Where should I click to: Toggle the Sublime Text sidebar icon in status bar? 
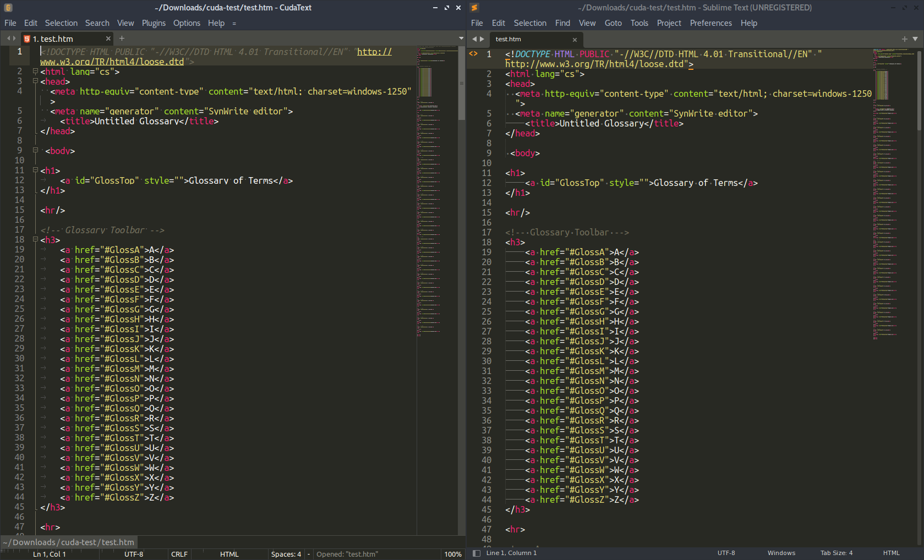tap(477, 553)
